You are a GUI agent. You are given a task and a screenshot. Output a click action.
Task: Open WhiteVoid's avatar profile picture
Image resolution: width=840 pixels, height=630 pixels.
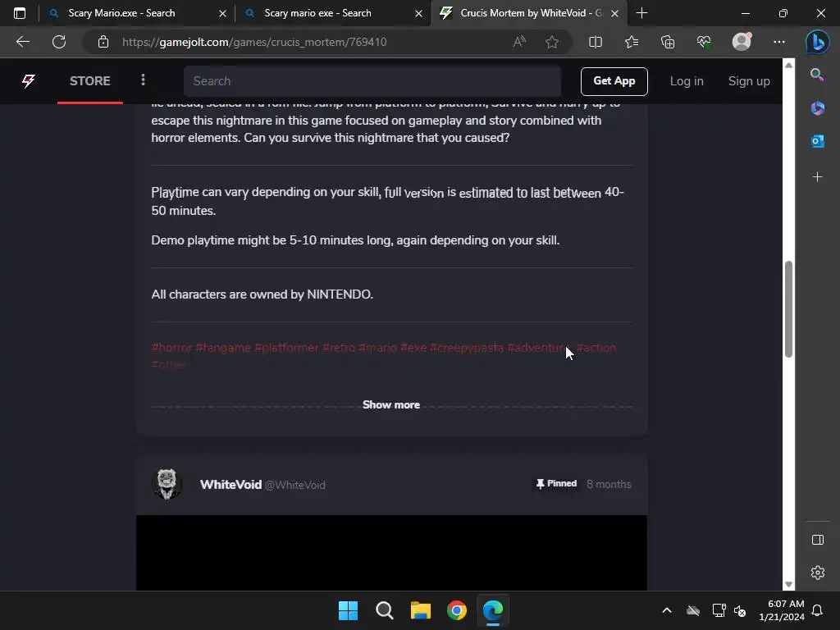[x=167, y=484]
